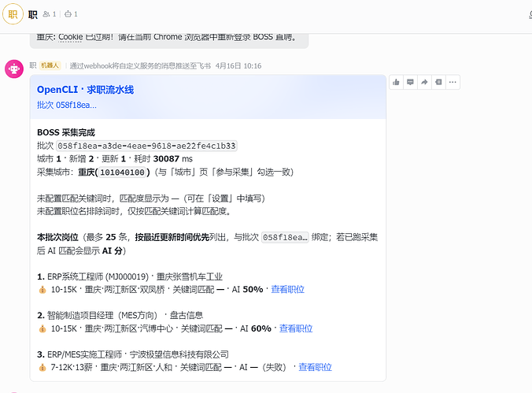This screenshot has width=532, height=393.
Task: Open 查看职位 link for ERP系统工程师
Action: coord(288,289)
